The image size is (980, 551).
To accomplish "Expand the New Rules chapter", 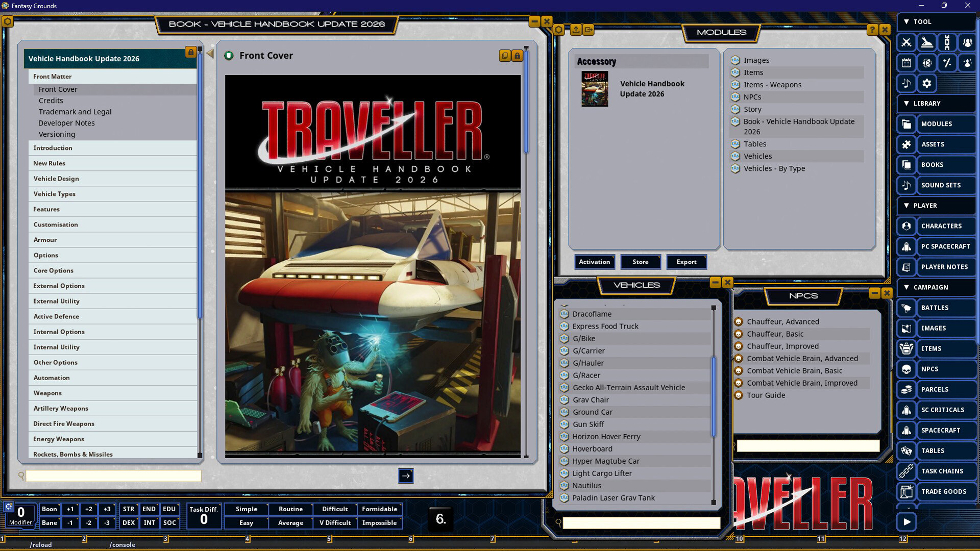I will pyautogui.click(x=112, y=163).
